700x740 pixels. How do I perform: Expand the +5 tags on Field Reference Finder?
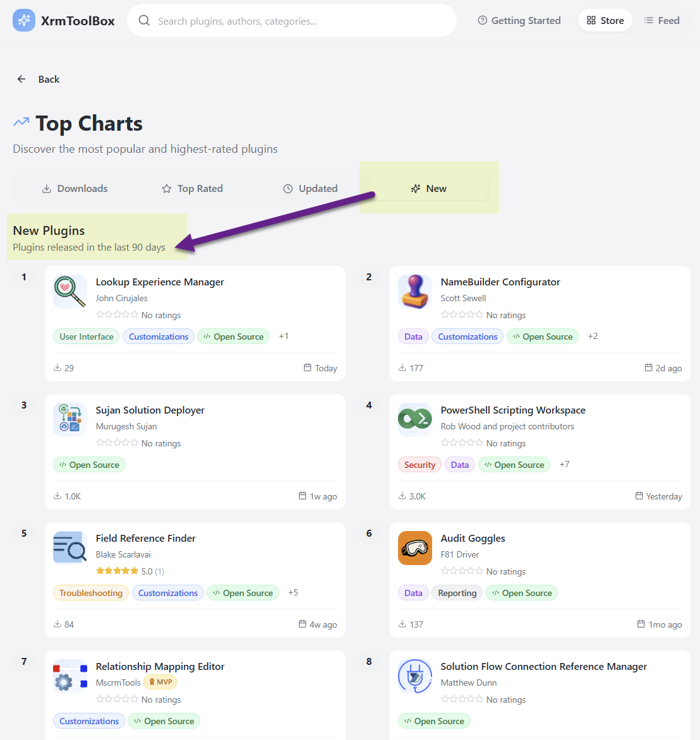click(x=293, y=592)
